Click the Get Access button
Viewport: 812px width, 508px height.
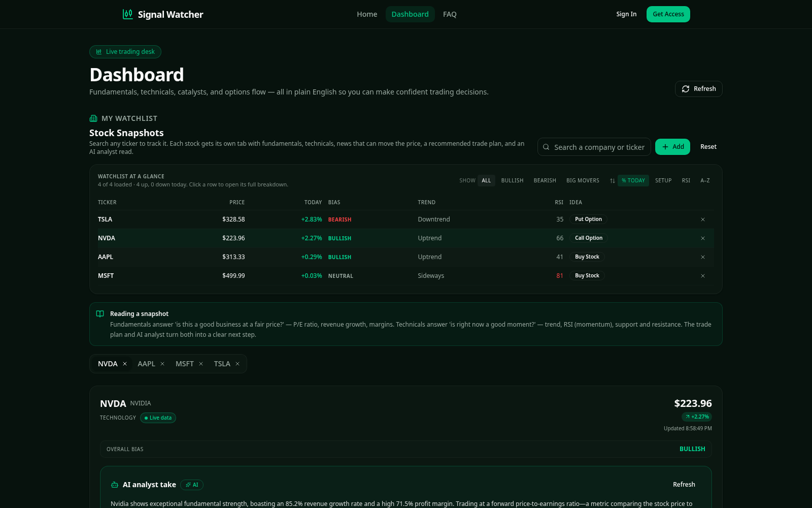(668, 14)
